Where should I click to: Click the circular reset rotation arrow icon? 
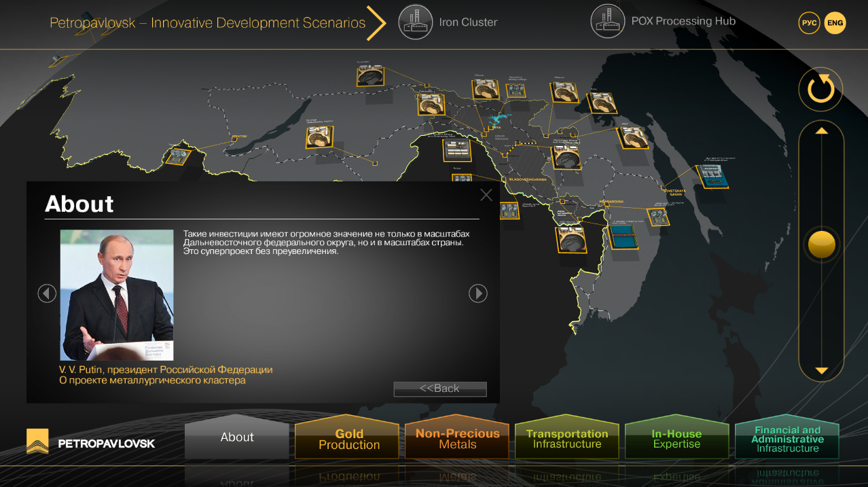820,89
